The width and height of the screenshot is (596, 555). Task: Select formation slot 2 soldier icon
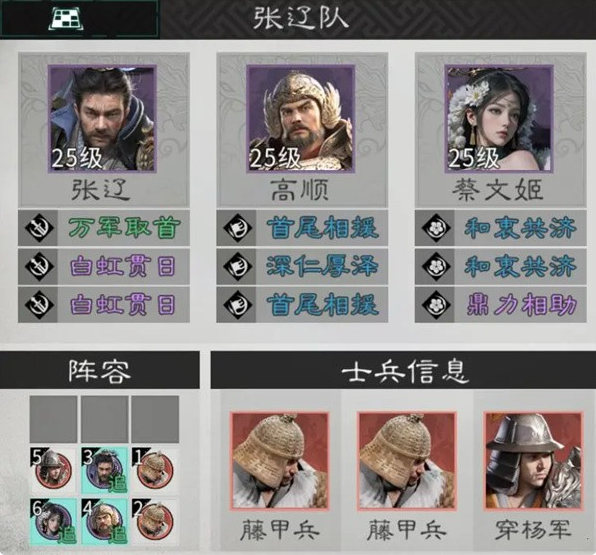point(155,522)
